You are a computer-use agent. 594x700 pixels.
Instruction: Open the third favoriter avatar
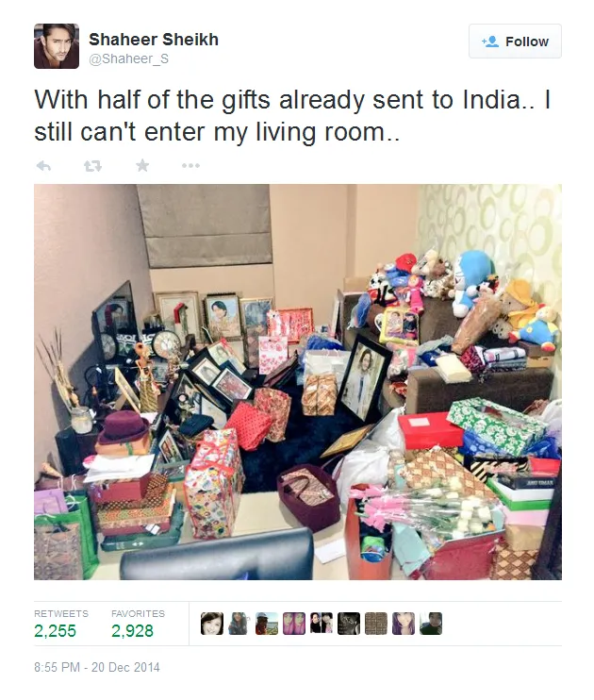point(267,624)
